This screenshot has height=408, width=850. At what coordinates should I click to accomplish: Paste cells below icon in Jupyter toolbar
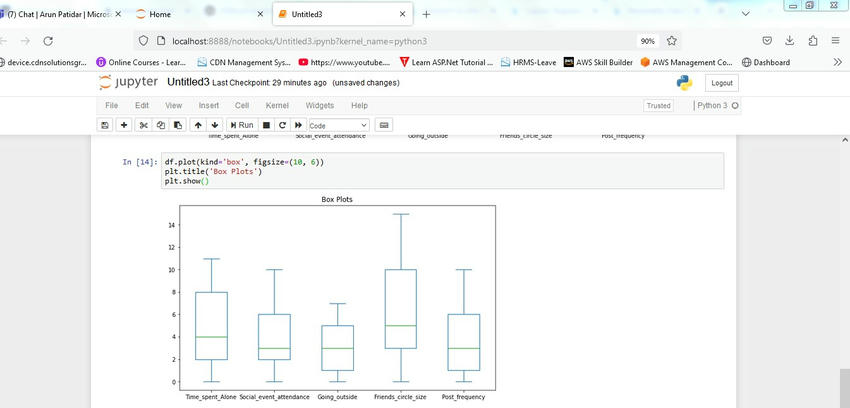(177, 125)
